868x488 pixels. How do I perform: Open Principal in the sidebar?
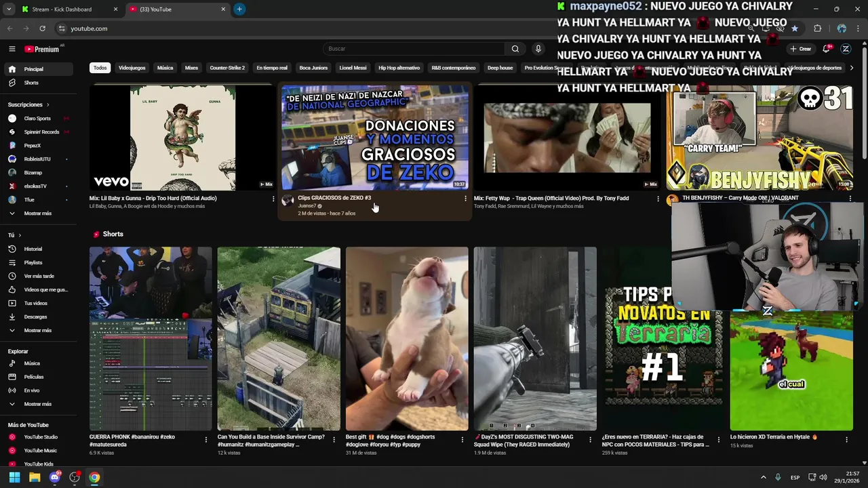(39, 69)
